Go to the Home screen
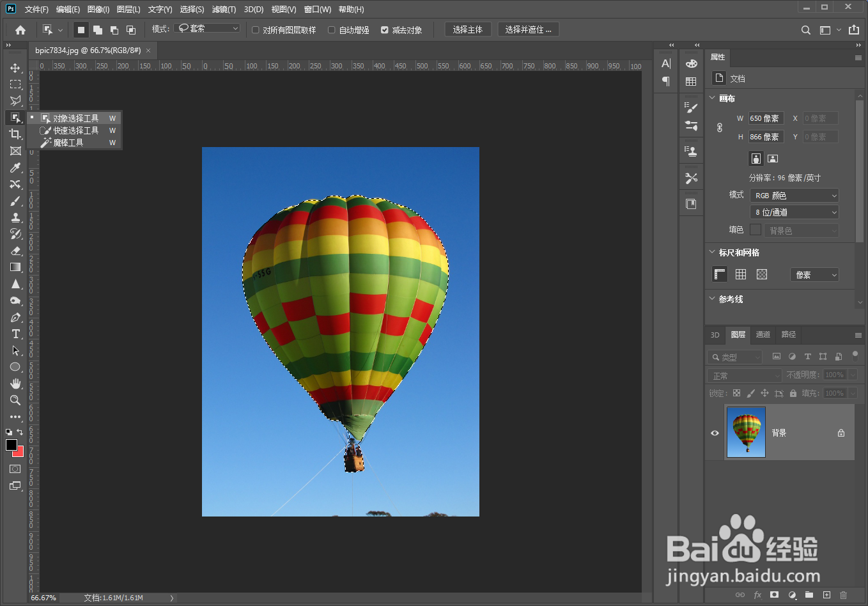Viewport: 868px width, 606px height. pos(20,29)
